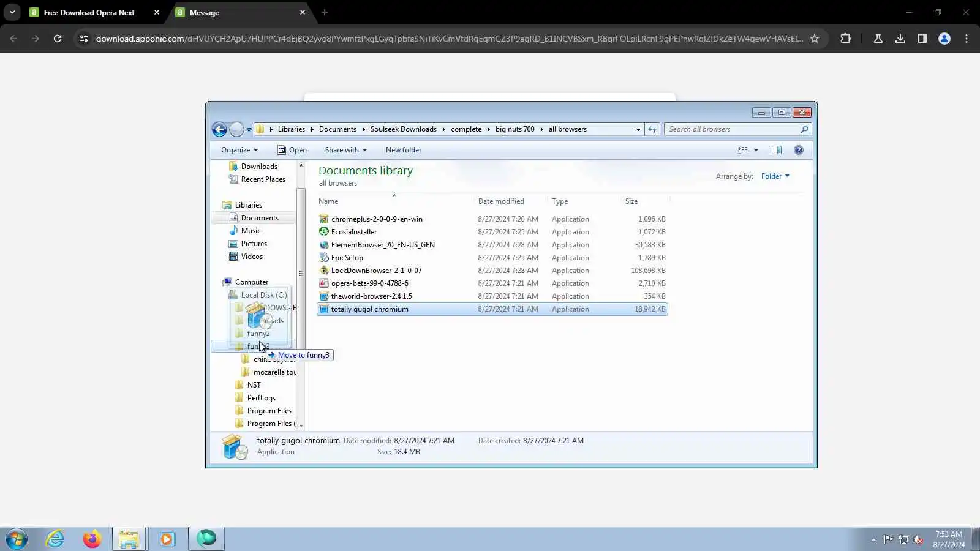
Task: Open the address bar history dropdown
Action: (638, 129)
